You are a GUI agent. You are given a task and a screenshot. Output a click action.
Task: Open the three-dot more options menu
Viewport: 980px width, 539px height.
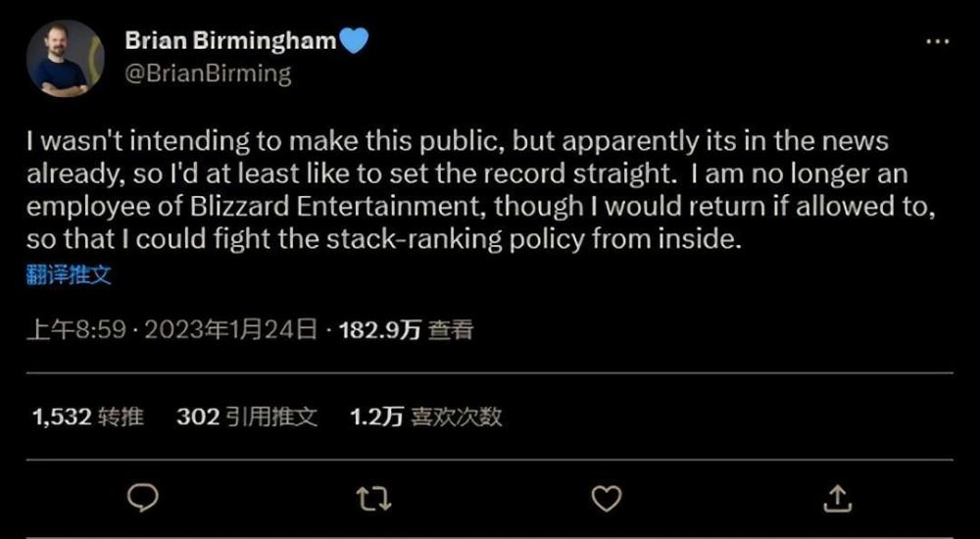click(937, 41)
